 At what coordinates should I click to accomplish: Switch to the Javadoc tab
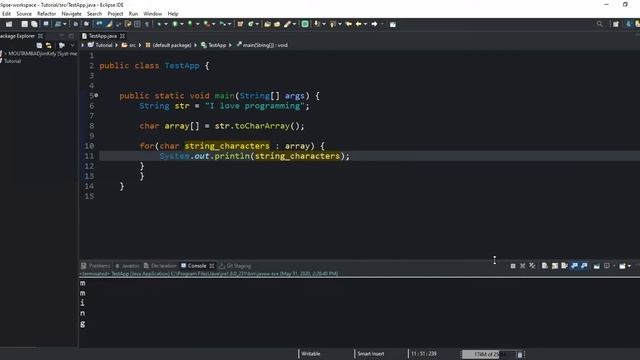pyautogui.click(x=127, y=266)
